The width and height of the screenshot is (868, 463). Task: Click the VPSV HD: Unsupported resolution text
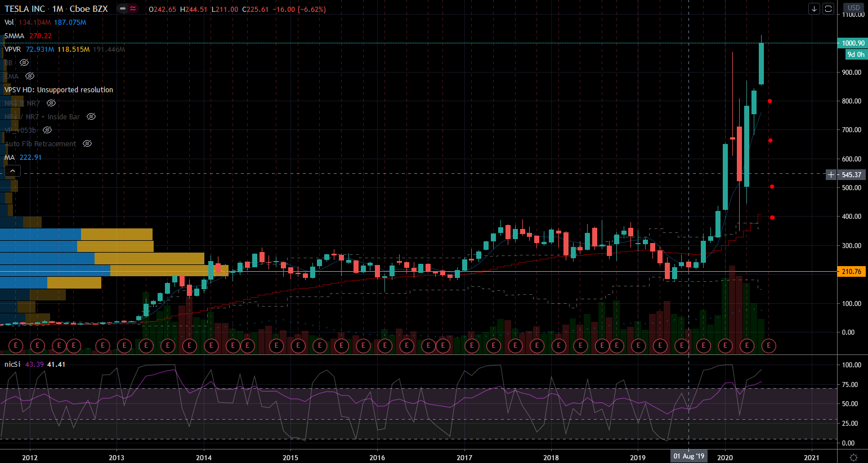[59, 89]
